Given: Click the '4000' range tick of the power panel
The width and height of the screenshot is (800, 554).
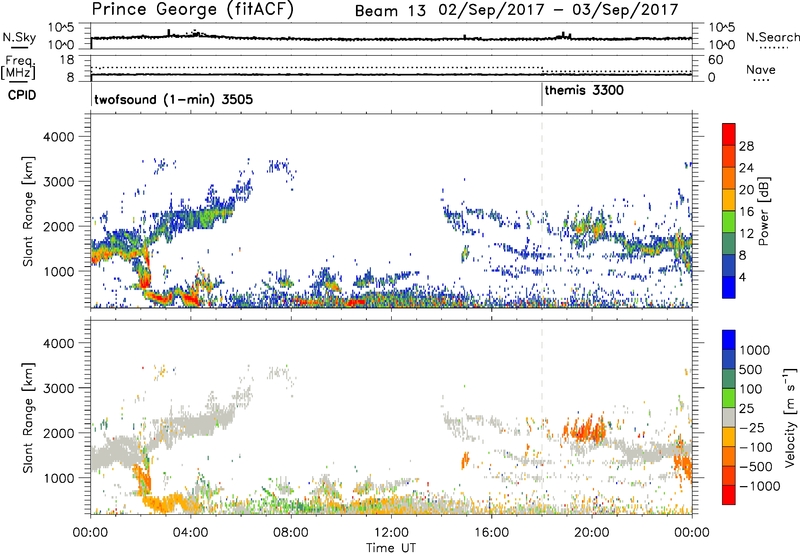Looking at the screenshot, I should [59, 137].
